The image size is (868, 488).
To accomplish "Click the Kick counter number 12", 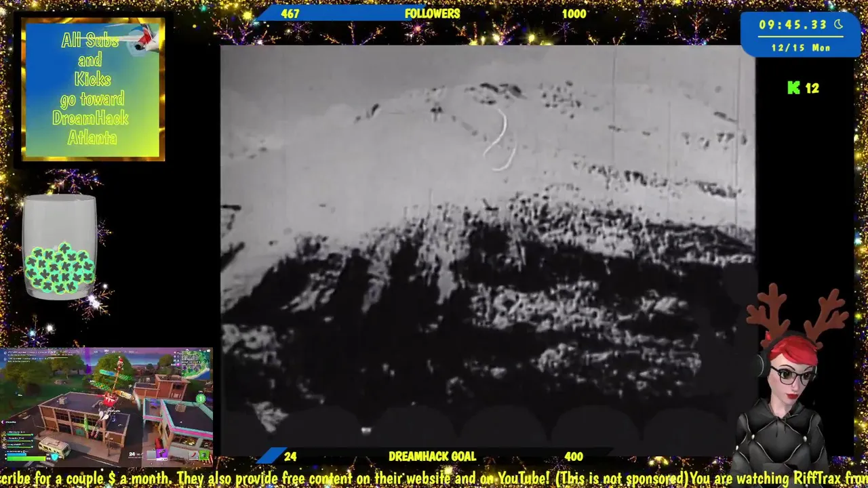I will click(812, 88).
